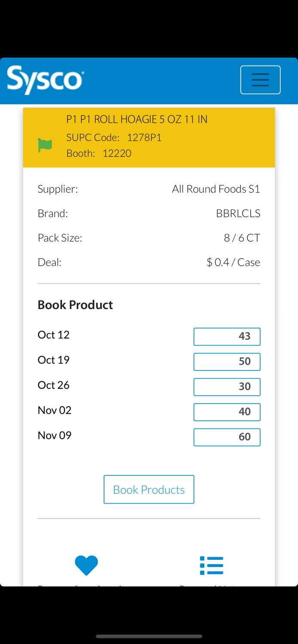The image size is (298, 644).
Task: Click the Brand value BBRLCLS
Action: [238, 213]
